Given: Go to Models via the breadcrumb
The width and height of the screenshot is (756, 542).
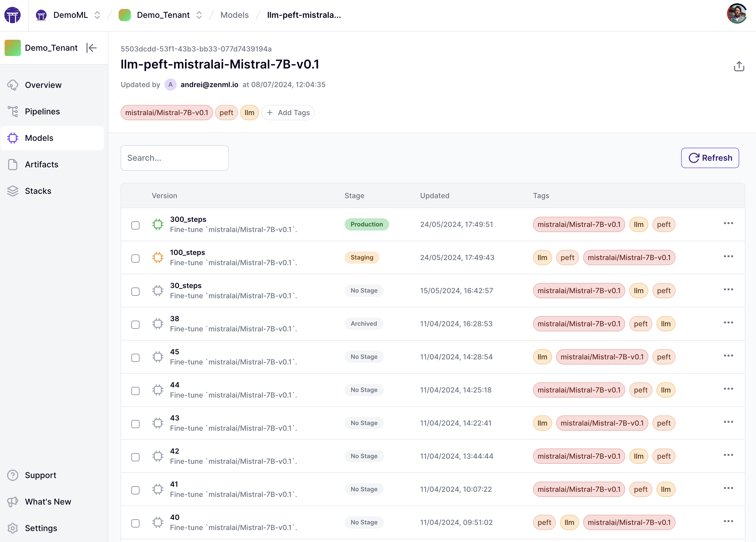Looking at the screenshot, I should pos(234,15).
